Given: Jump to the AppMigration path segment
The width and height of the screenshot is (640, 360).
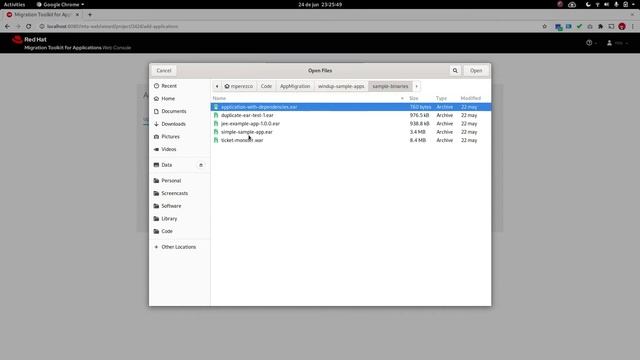Looking at the screenshot, I should (x=295, y=86).
